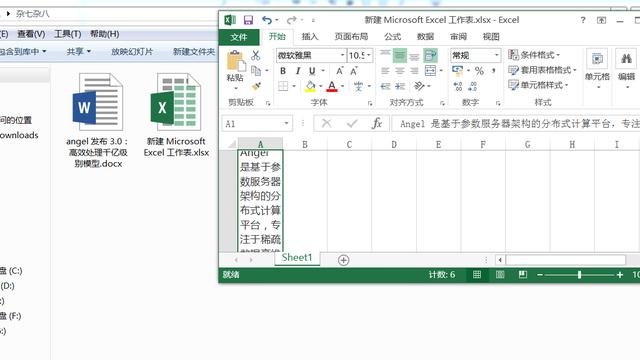Increase decimal places

tap(458, 86)
